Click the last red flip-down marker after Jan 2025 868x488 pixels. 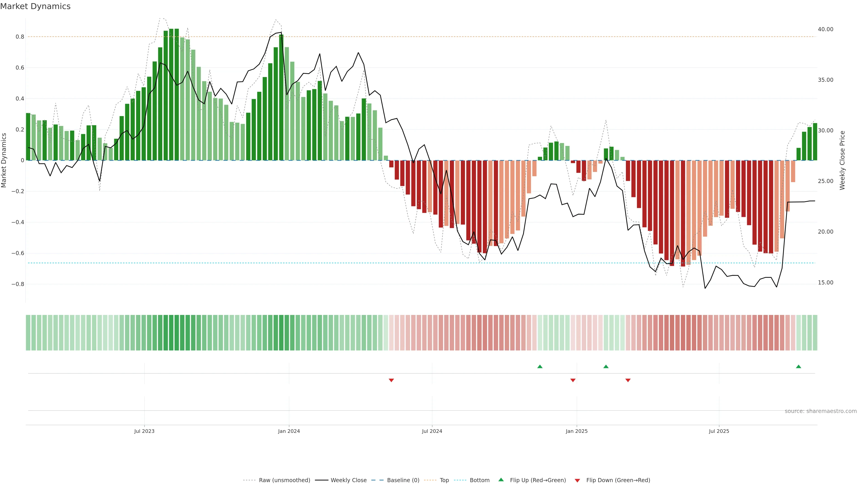coord(628,380)
